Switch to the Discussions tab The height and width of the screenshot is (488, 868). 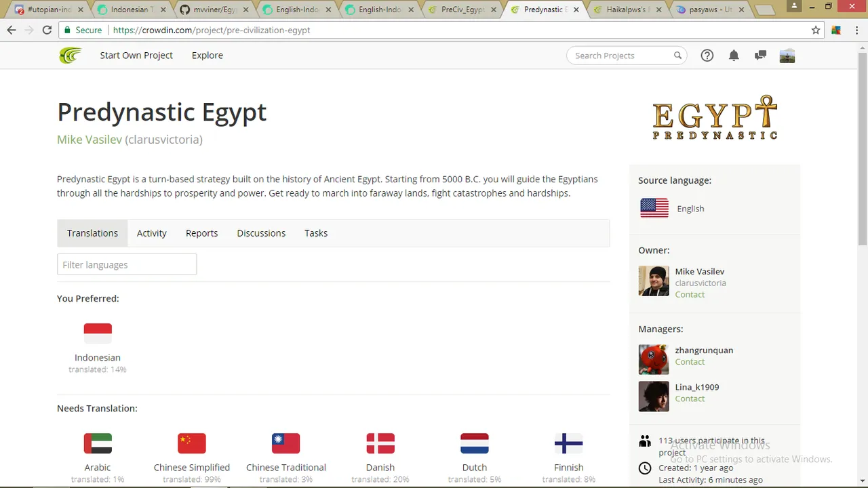[261, 233]
